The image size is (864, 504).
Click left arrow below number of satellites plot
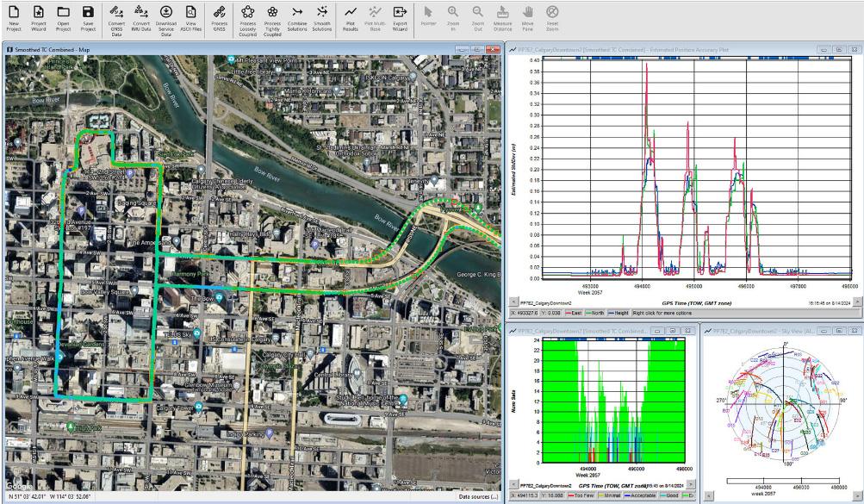pos(513,485)
